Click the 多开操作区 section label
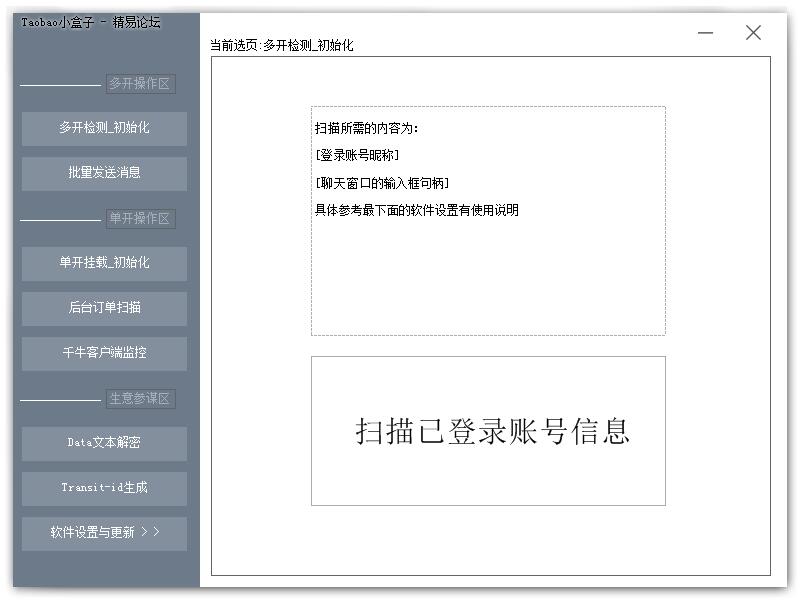This screenshot has height=600, width=800. point(140,84)
